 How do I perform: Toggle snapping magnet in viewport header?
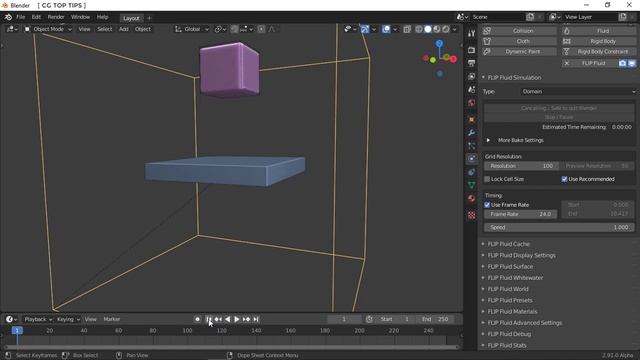[234, 29]
